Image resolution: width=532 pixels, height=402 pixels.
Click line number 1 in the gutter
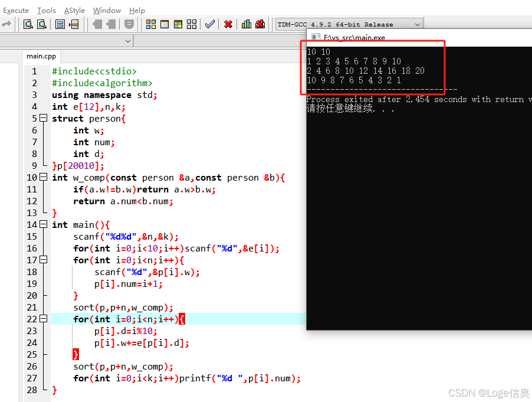click(34, 71)
